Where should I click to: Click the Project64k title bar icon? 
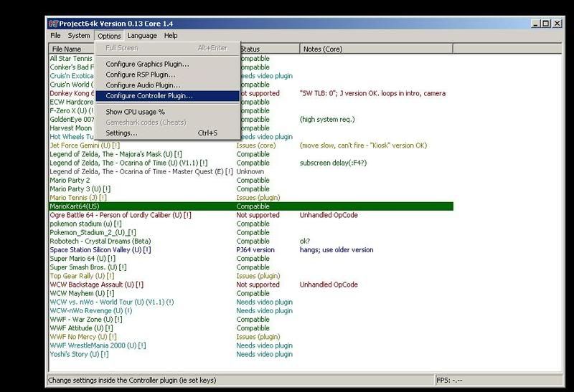pyautogui.click(x=53, y=24)
